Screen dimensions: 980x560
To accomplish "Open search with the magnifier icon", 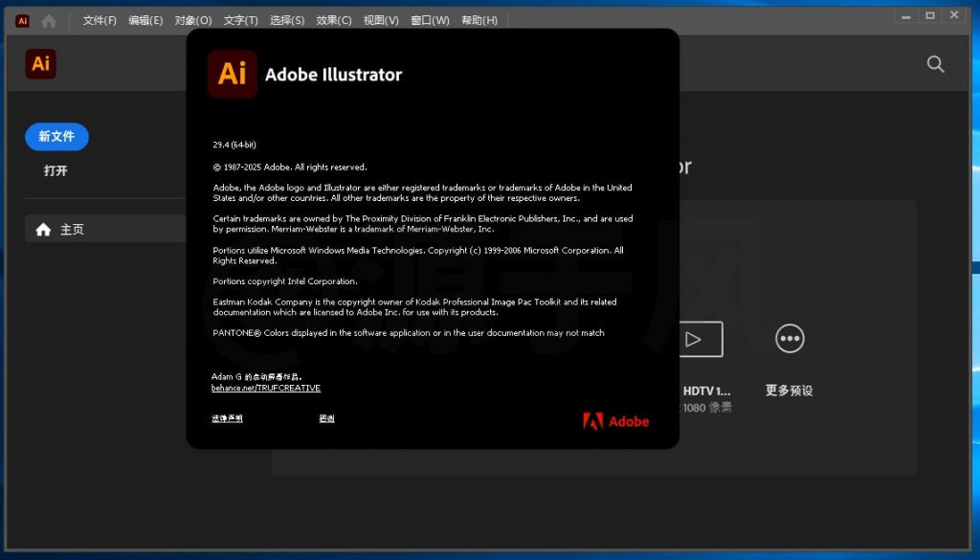I will click(935, 64).
